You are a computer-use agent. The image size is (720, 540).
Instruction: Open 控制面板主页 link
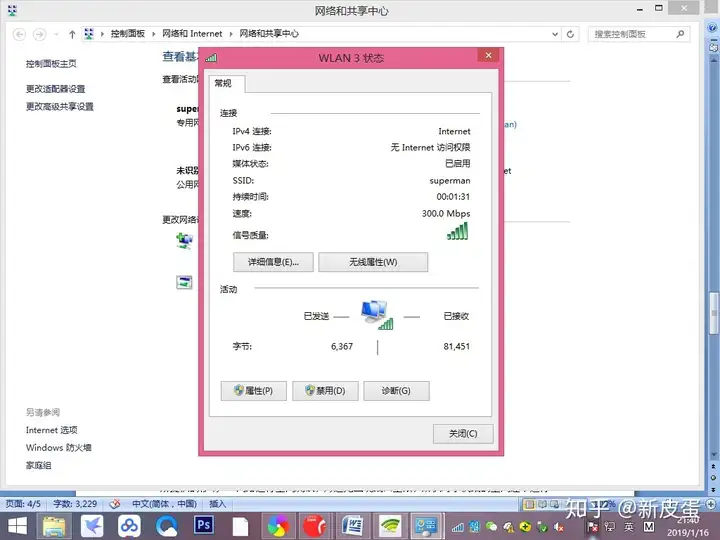tap(51, 64)
